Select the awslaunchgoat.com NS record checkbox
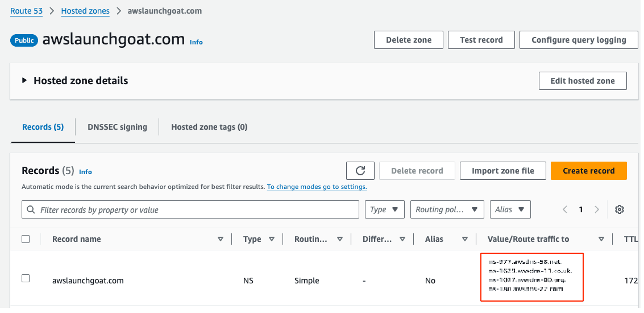The width and height of the screenshot is (644, 313). [26, 278]
